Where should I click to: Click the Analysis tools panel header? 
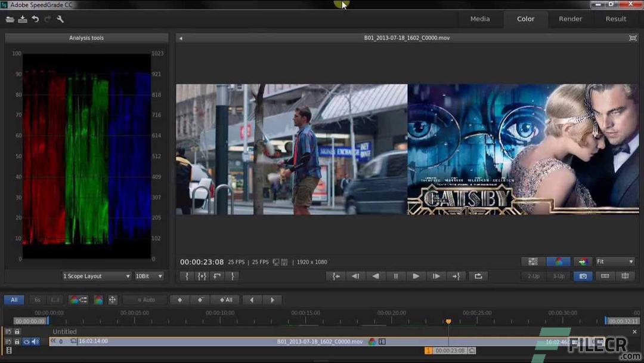coord(86,38)
